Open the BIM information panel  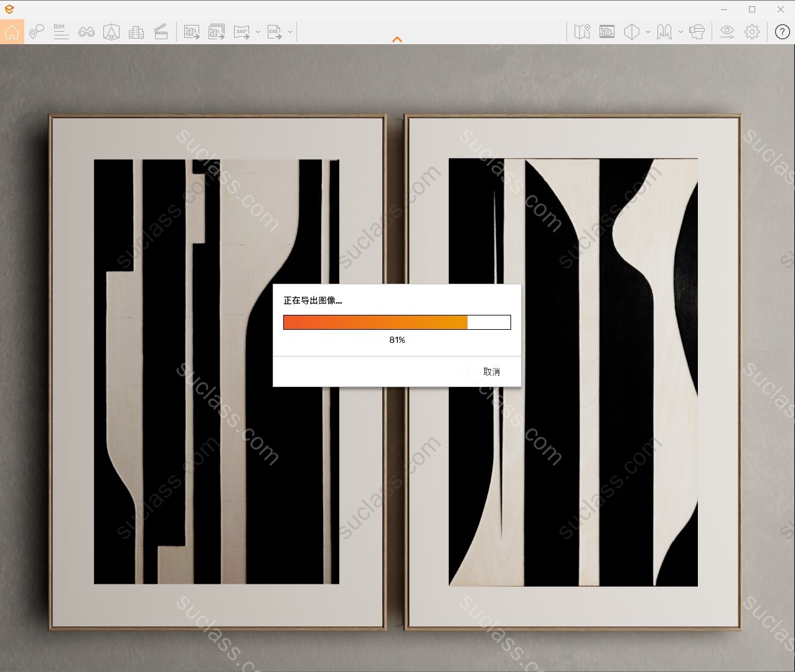pos(60,32)
